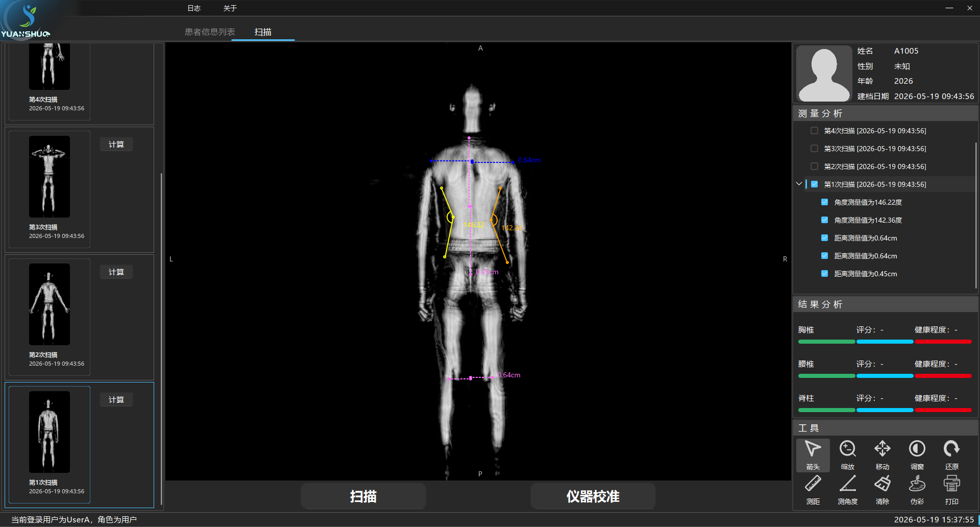Viewport: 980px width, 527px height.
Task: Click the 胸椎 result label
Action: [x=806, y=330]
